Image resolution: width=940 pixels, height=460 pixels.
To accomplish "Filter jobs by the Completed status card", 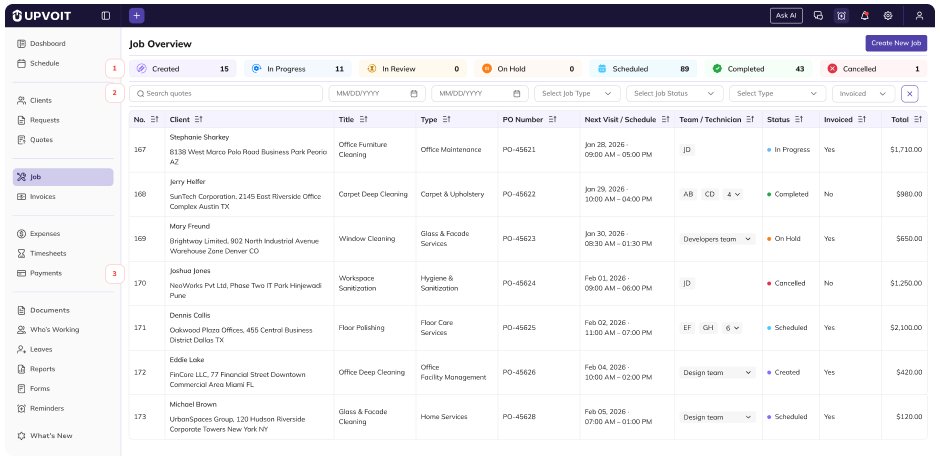I will coord(758,69).
